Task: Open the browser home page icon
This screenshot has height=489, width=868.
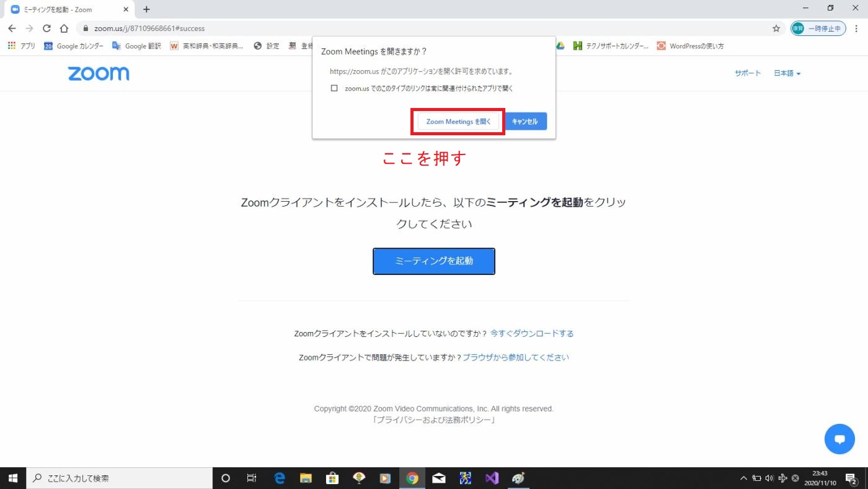Action: (x=64, y=29)
